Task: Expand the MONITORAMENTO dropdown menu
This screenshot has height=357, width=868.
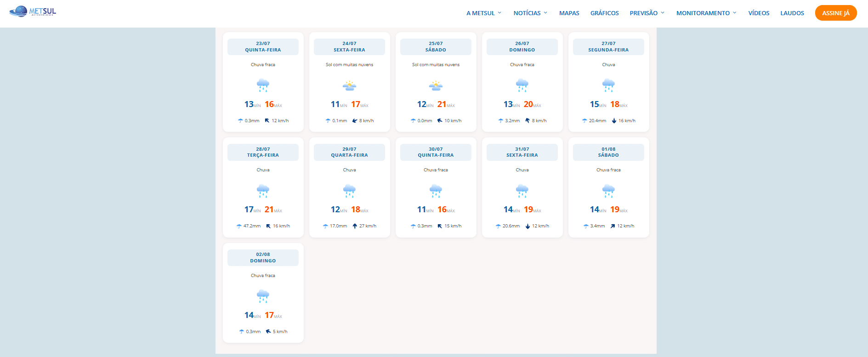Action: [x=706, y=13]
